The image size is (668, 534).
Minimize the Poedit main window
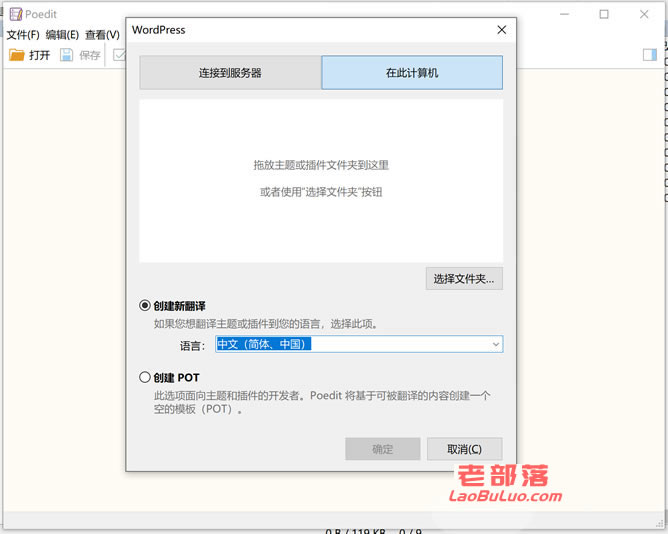pyautogui.click(x=564, y=14)
